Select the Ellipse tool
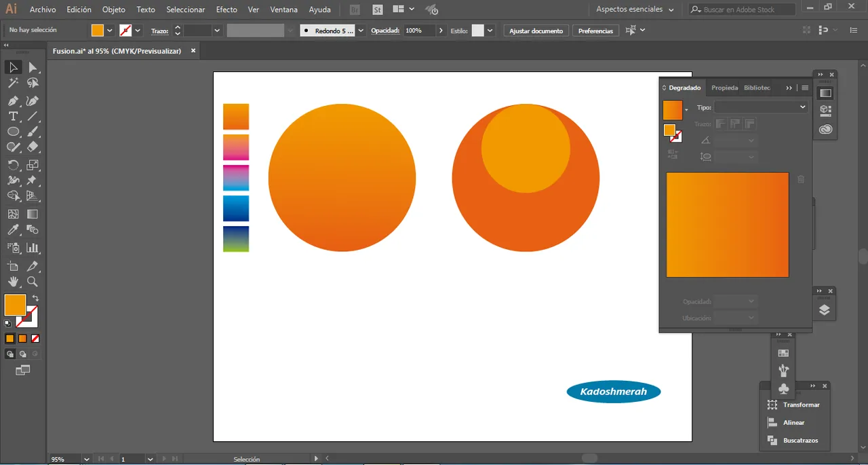Image resolution: width=868 pixels, height=465 pixels. coord(13,132)
